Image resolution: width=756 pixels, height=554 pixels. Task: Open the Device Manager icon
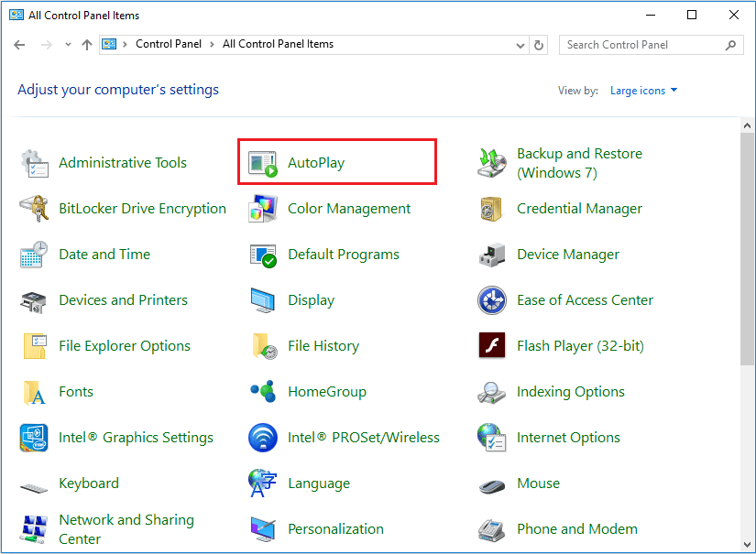click(492, 255)
